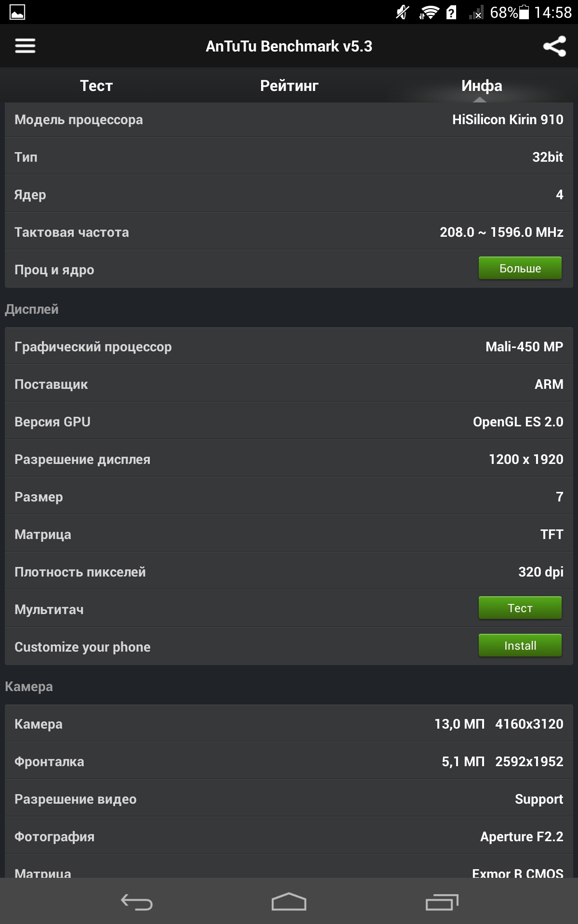Tap the battery status indicator

tap(524, 12)
